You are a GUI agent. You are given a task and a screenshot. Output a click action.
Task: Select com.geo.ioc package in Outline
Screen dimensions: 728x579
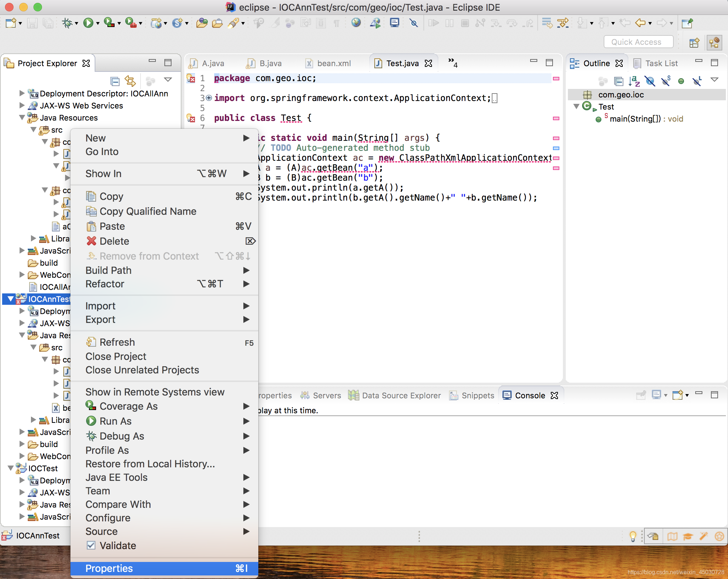(621, 95)
